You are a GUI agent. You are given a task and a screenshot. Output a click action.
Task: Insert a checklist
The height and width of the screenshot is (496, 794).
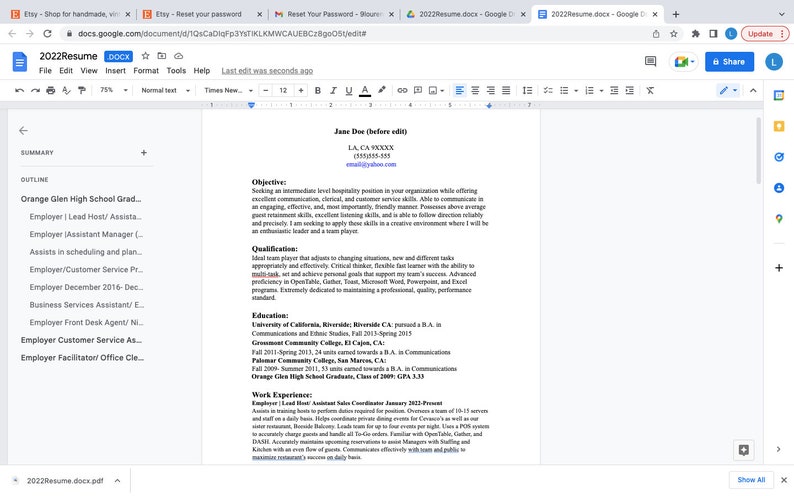(x=548, y=91)
